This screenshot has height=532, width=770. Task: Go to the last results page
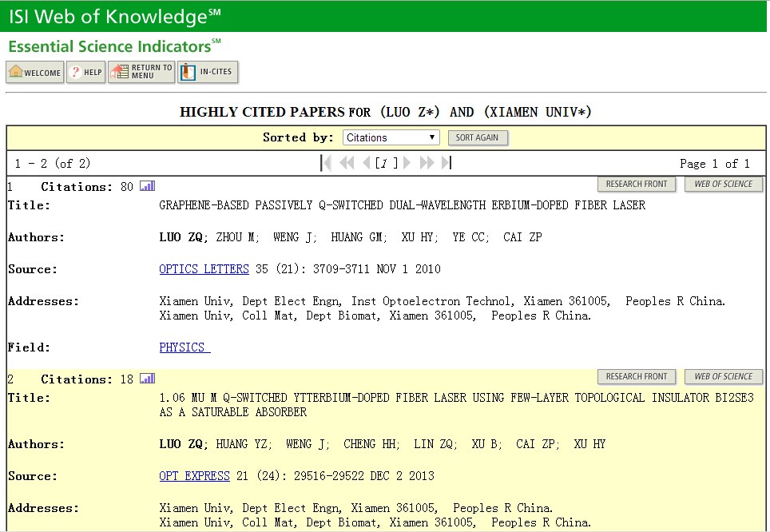(x=447, y=163)
